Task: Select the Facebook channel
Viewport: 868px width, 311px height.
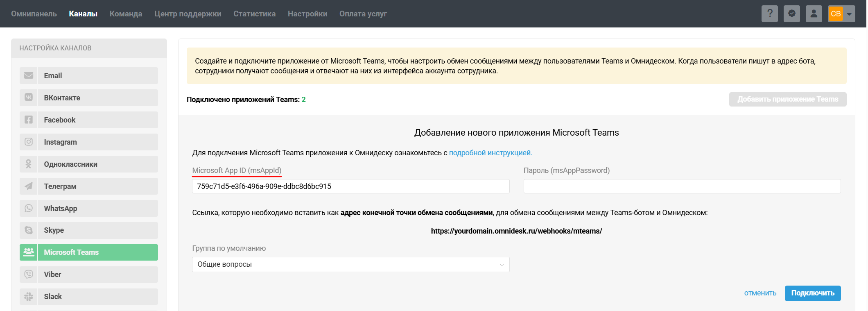Action: tap(89, 120)
